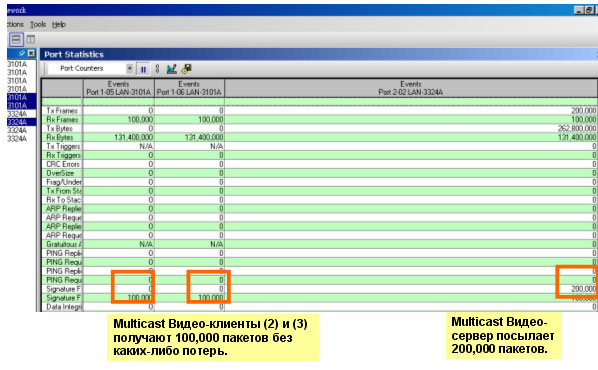Select the Rx Frames row label

tap(62, 120)
